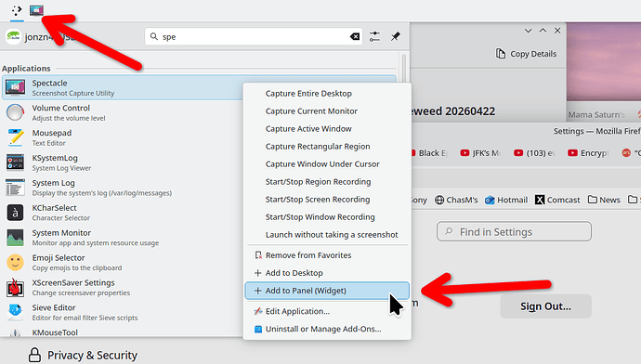
Task: Click the Mama Saturn's thumbnail label
Action: click(x=596, y=115)
